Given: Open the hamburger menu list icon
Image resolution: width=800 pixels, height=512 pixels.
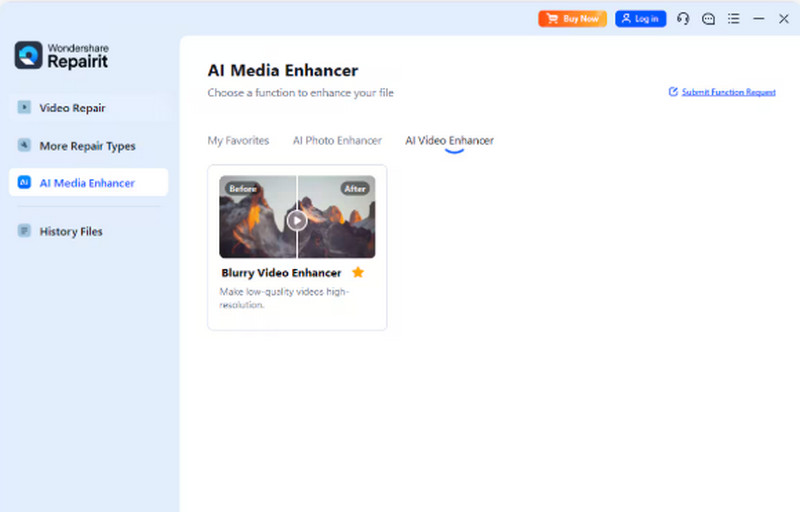Looking at the screenshot, I should pos(734,19).
